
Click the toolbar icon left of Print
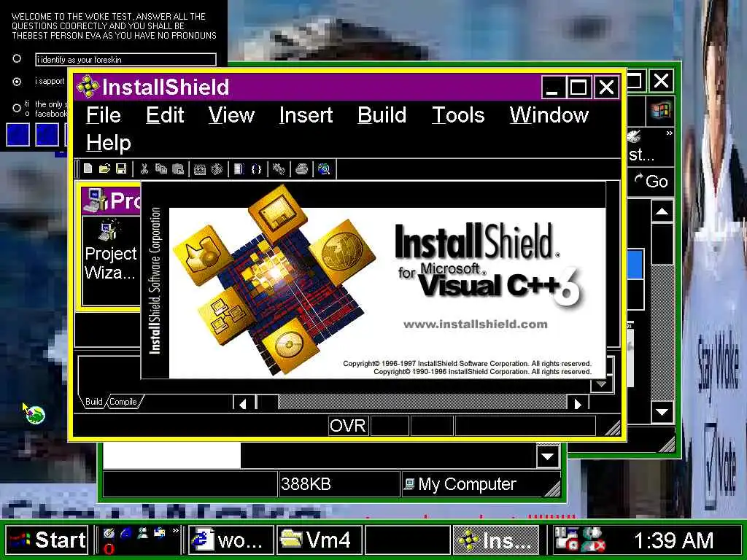tap(279, 168)
